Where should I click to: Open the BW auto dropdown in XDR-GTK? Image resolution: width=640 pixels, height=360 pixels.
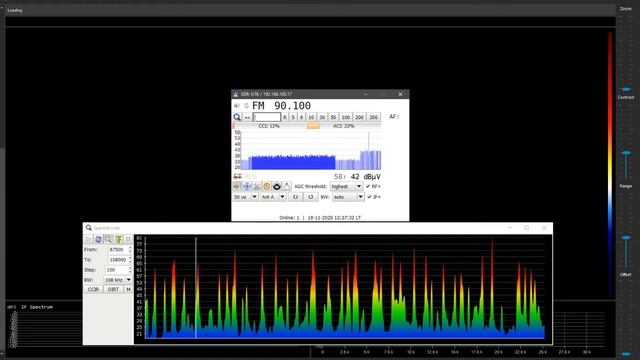tap(348, 197)
